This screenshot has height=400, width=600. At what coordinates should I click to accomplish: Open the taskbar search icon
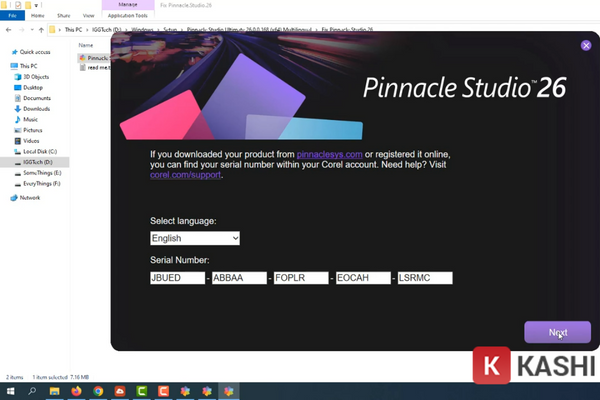(32, 391)
